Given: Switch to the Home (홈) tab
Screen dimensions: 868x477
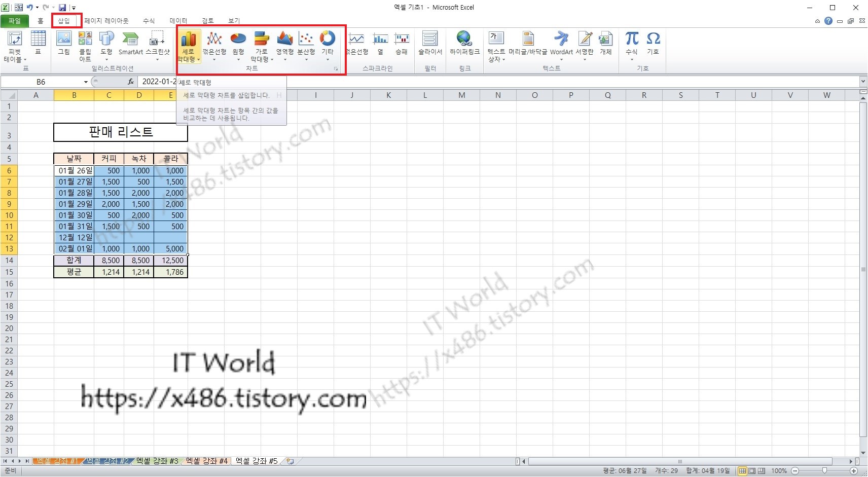Looking at the screenshot, I should tap(41, 21).
